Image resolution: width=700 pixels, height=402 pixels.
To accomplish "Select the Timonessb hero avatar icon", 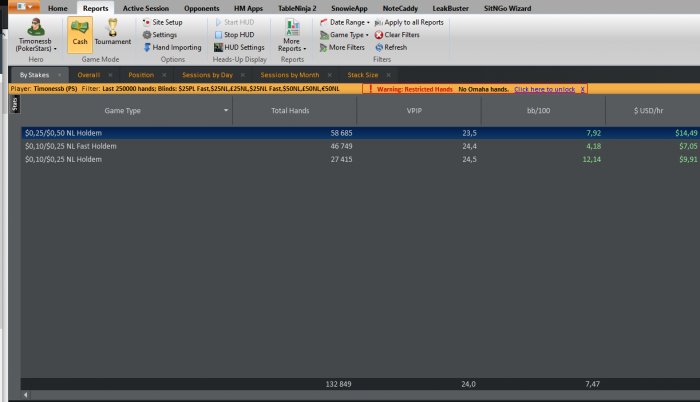I will click(x=36, y=27).
